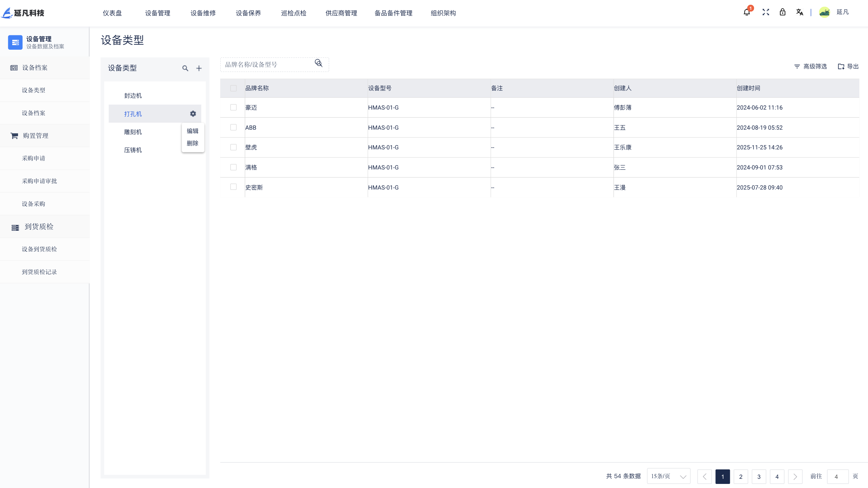This screenshot has width=868, height=488.
Task: Click the lock screen icon
Action: pyautogui.click(x=783, y=12)
